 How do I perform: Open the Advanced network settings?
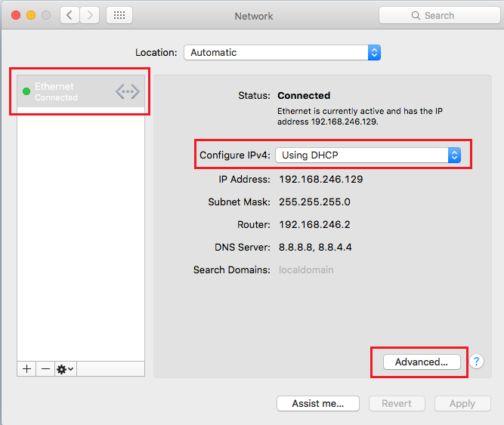click(x=421, y=362)
